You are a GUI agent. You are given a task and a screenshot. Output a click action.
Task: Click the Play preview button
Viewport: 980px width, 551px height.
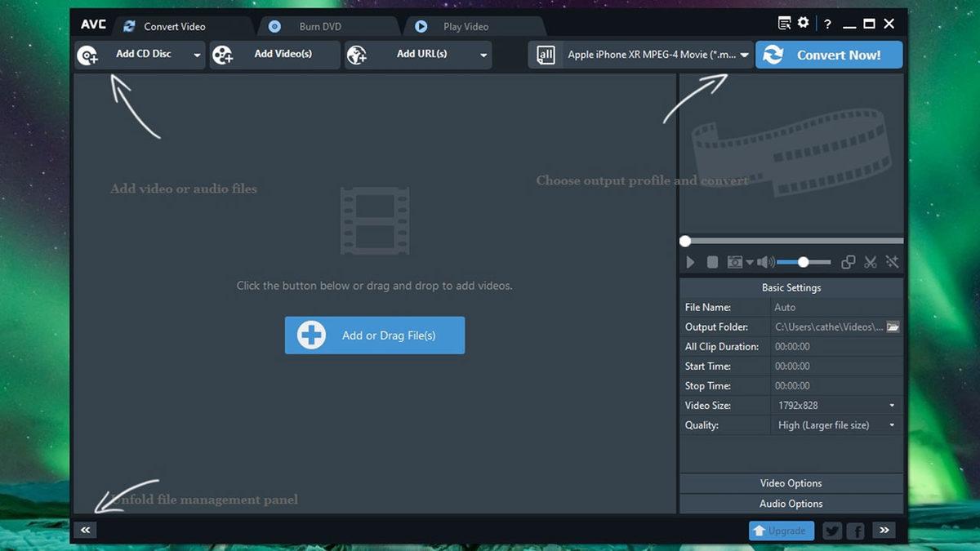tap(690, 261)
